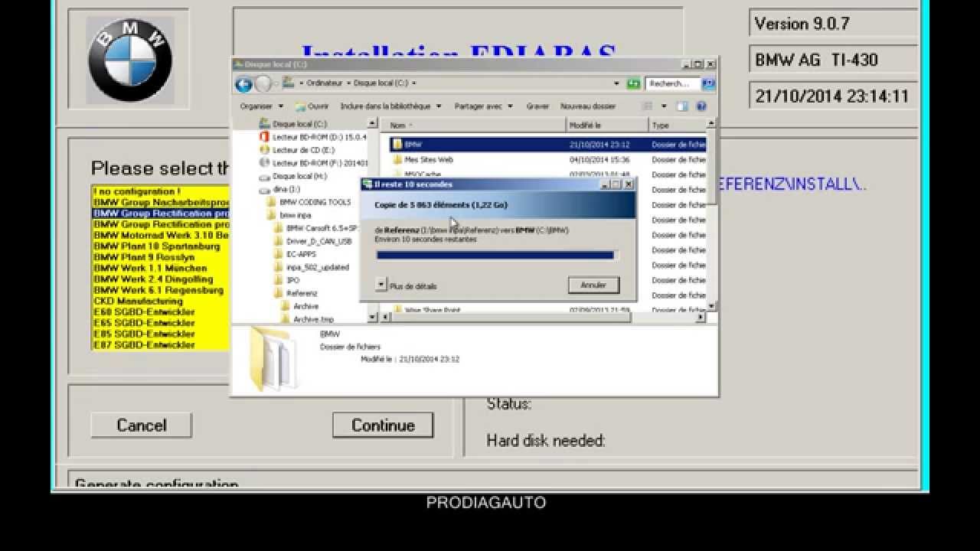Screen dimensions: 980x551
Task: Select Disque local (C:) in navigation tree
Action: [293, 124]
